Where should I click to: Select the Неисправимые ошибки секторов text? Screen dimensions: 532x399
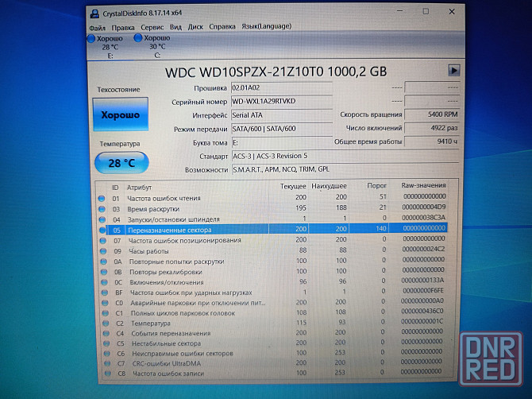pos(183,353)
